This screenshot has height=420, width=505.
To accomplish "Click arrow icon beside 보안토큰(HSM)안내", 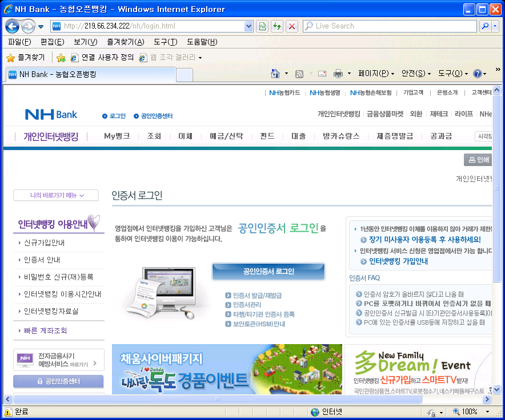I will point(228,324).
